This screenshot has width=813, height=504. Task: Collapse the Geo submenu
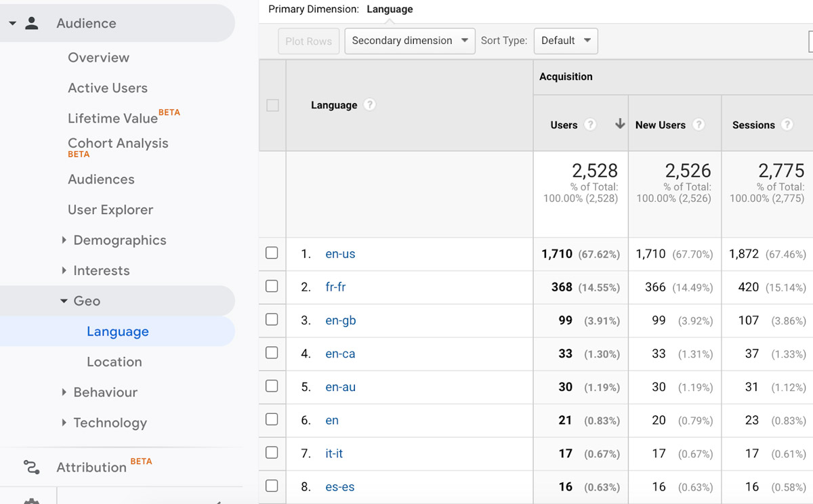click(64, 301)
